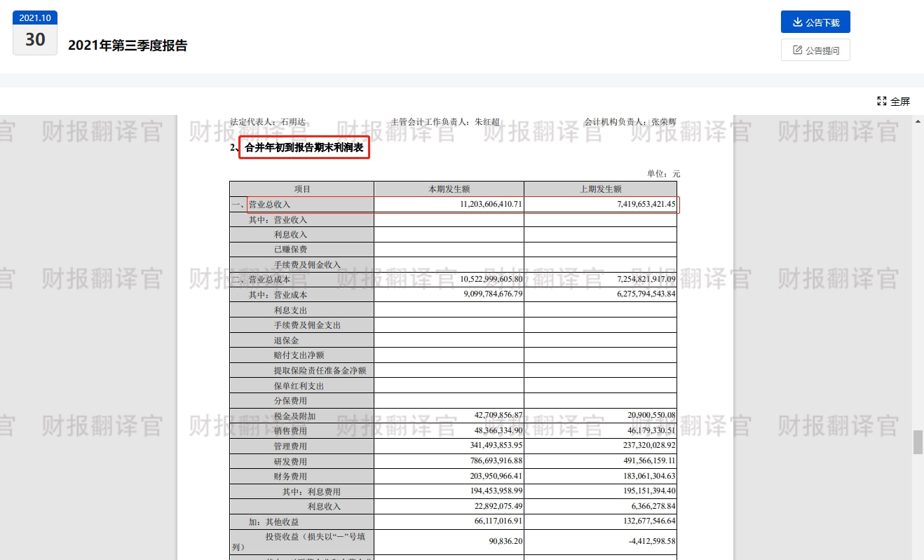Click the 项目 table header cell

coord(301,189)
